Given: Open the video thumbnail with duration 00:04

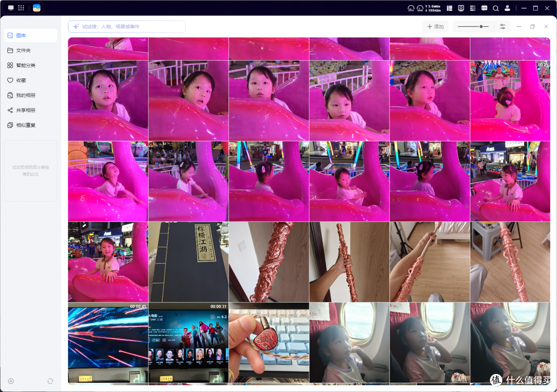Looking at the screenshot, I should pos(108,181).
